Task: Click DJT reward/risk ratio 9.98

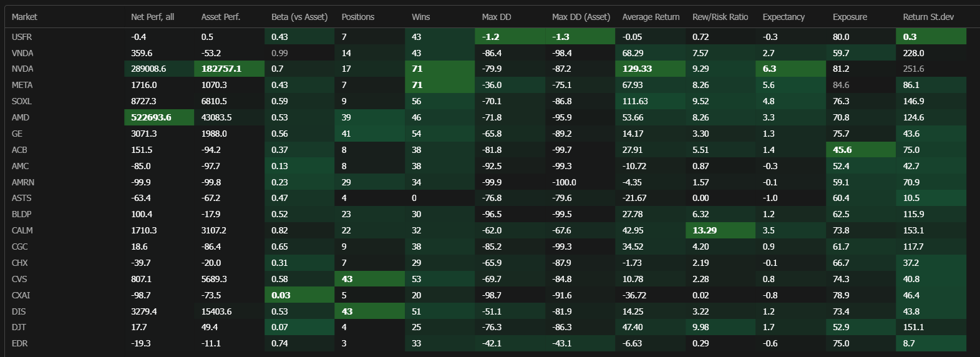Action: tap(701, 327)
